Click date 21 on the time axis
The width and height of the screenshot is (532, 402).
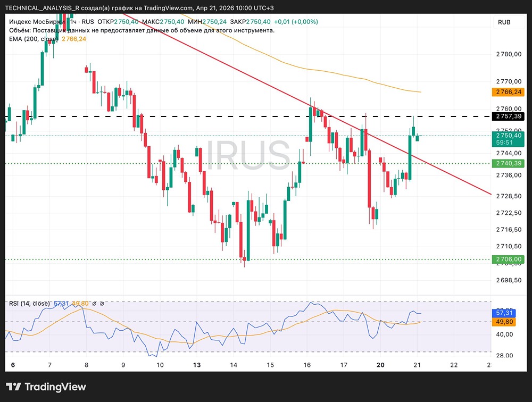(417, 365)
